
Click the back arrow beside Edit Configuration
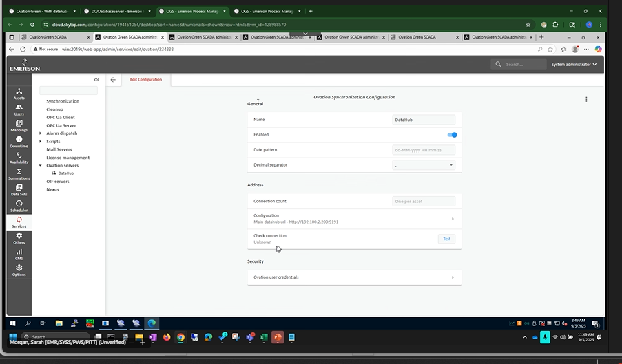[113, 80]
